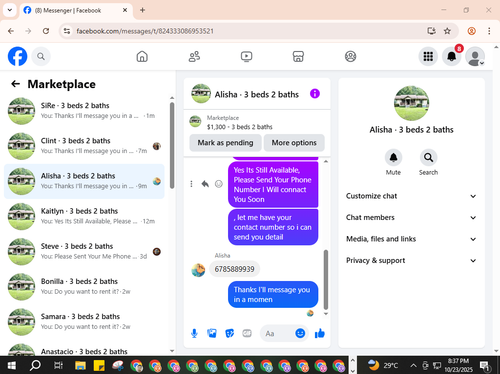Click the 'Thanks I'll message you' bubble
This screenshot has width=500, height=374.
pyautogui.click(x=273, y=294)
